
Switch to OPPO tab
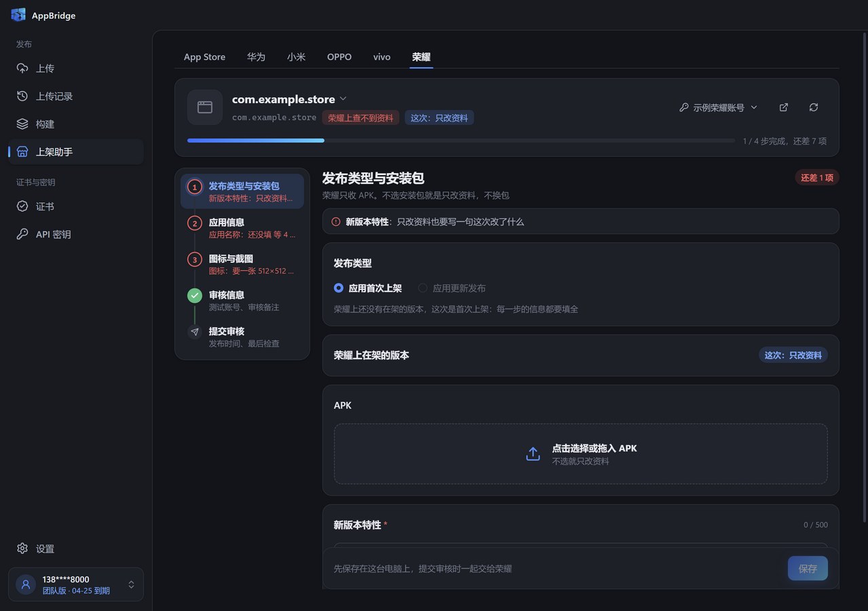tap(339, 57)
